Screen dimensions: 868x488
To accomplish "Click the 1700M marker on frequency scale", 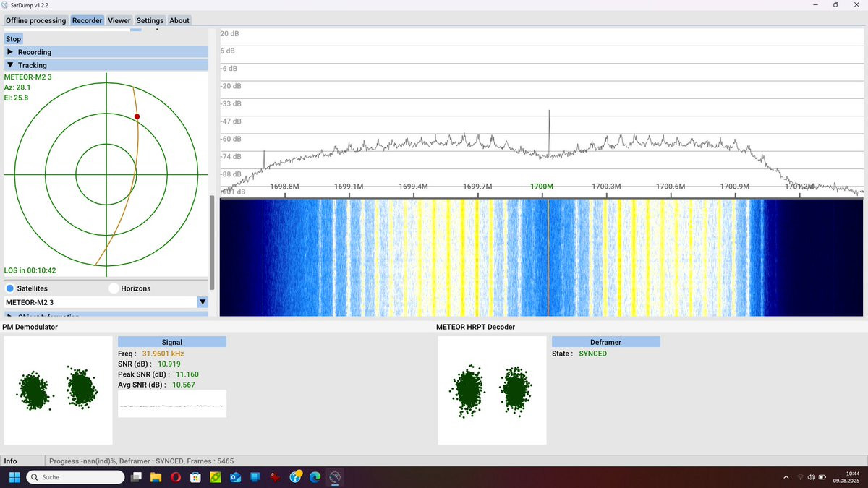I will [542, 187].
